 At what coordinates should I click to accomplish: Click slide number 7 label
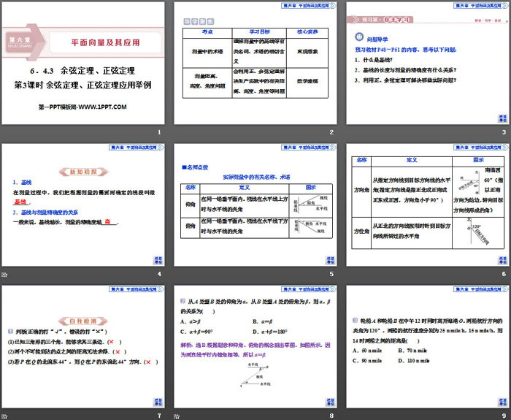tap(159, 416)
